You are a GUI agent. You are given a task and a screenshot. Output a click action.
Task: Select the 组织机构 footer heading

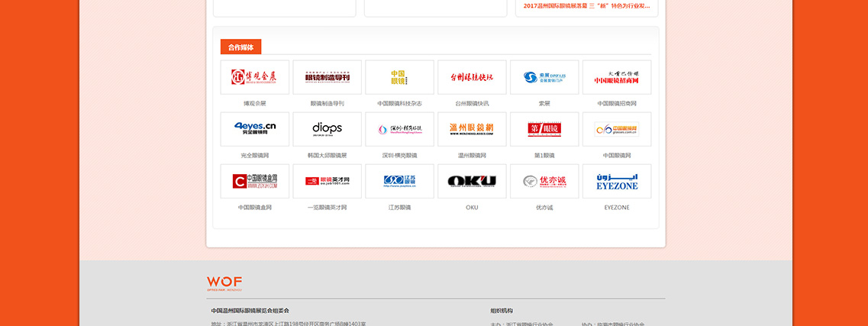tap(502, 311)
